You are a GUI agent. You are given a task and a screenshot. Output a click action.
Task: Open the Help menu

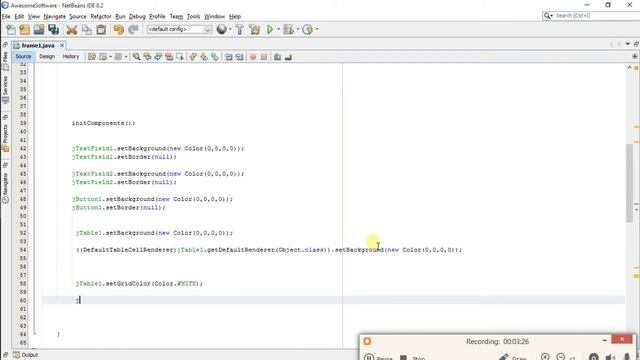(x=235, y=16)
